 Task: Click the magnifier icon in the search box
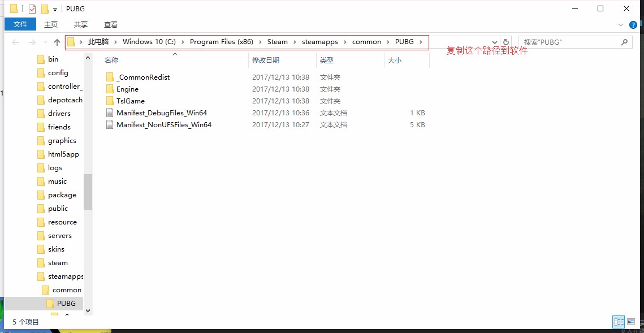click(x=624, y=42)
